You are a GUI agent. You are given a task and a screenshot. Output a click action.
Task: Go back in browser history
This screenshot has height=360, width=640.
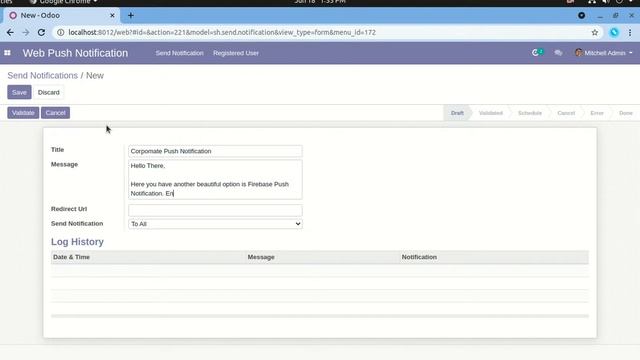[10, 32]
